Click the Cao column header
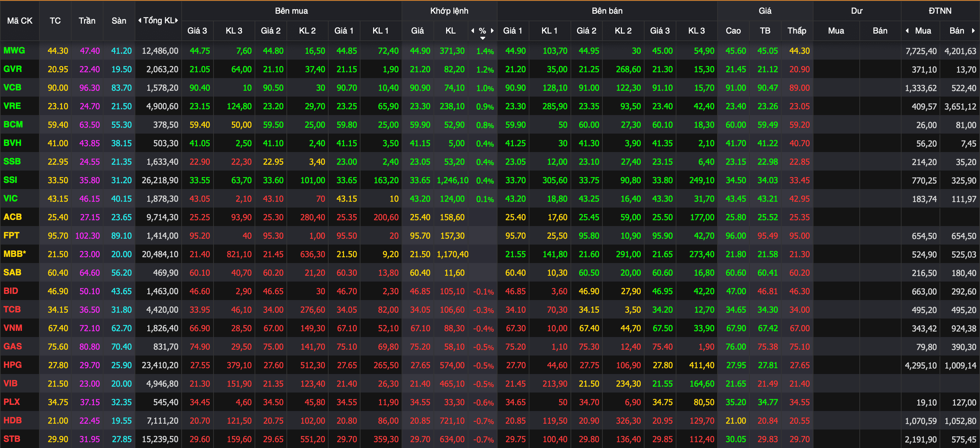The width and height of the screenshot is (980, 448). pos(733,31)
